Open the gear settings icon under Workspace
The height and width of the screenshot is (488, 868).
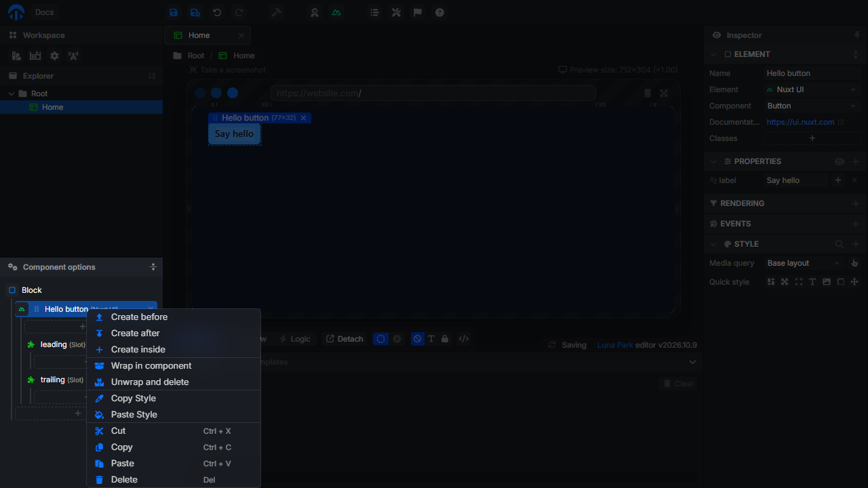pyautogui.click(x=54, y=56)
